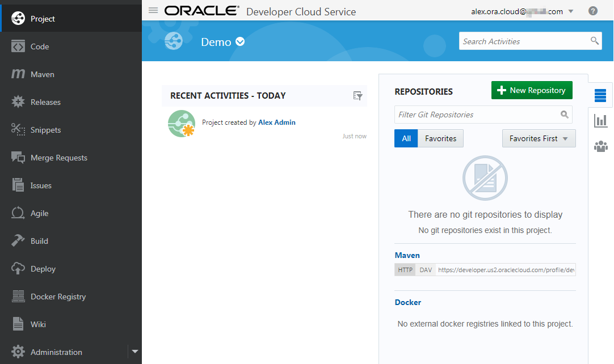Toggle the All repositories filter
The image size is (614, 364).
[406, 138]
